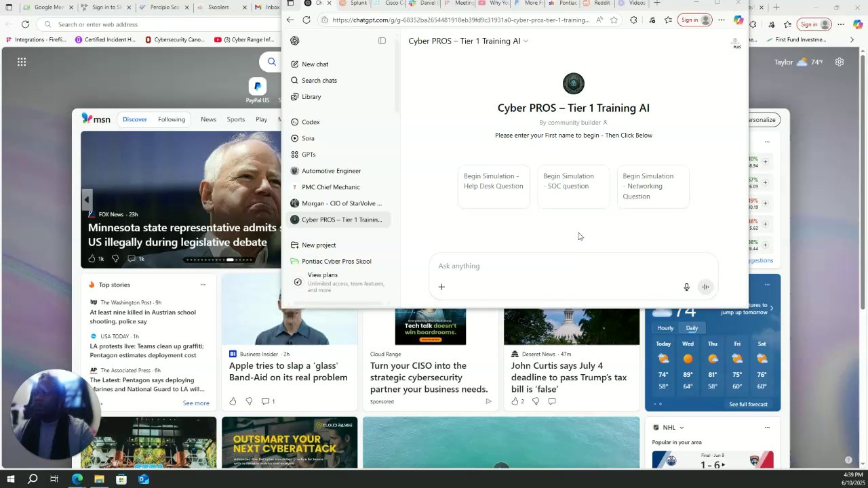
Task: Click the microphone dictate icon
Action: pyautogui.click(x=686, y=287)
